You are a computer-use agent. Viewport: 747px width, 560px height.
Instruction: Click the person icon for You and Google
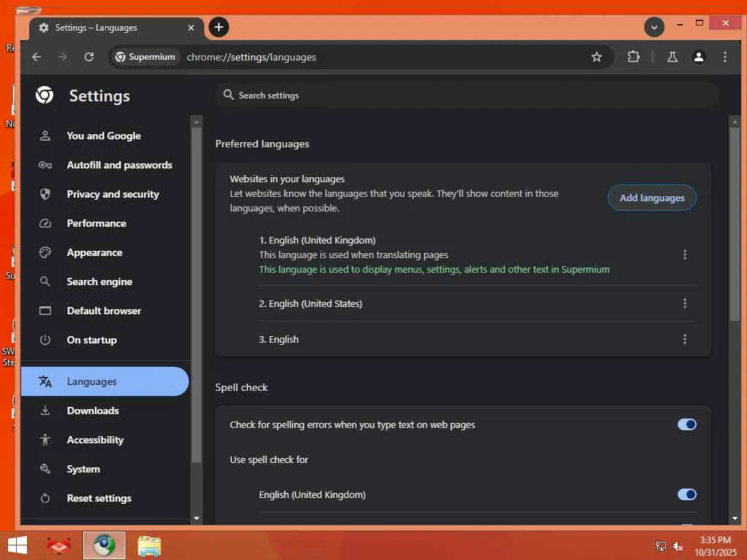tap(45, 136)
